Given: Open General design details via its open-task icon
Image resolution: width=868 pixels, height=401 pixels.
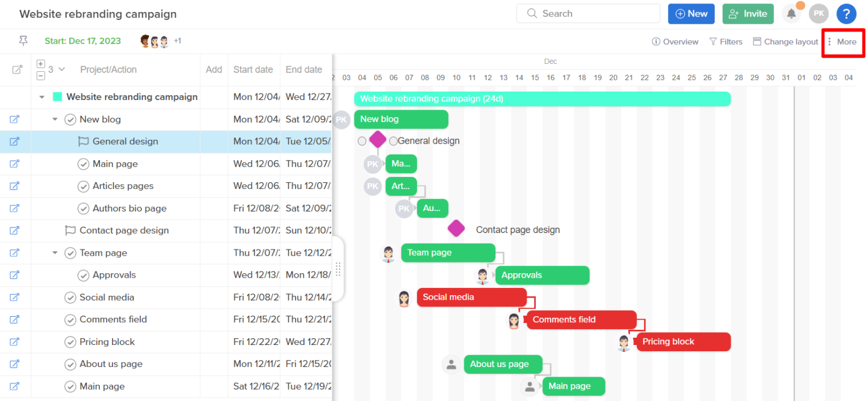Looking at the screenshot, I should 16,141.
